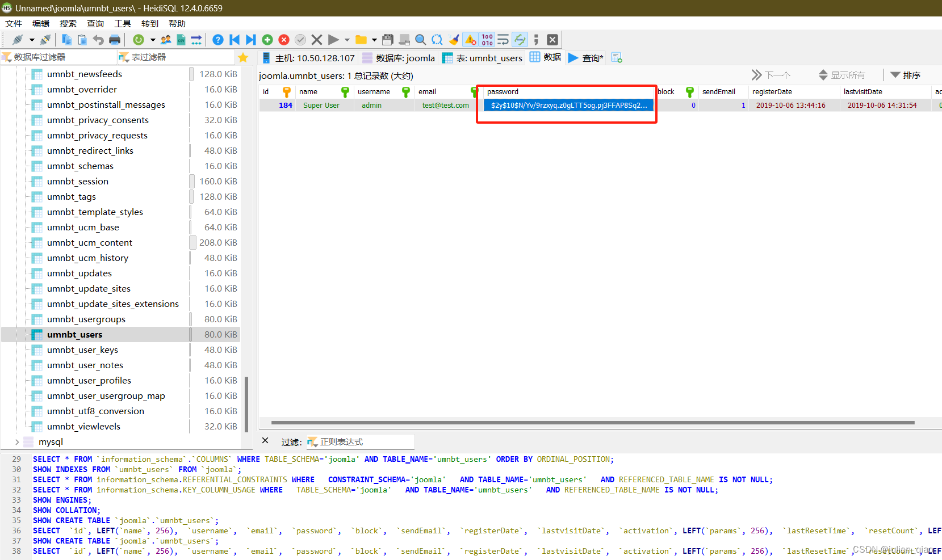Click the blue help question mark icon
The width and height of the screenshot is (942, 560).
218,40
